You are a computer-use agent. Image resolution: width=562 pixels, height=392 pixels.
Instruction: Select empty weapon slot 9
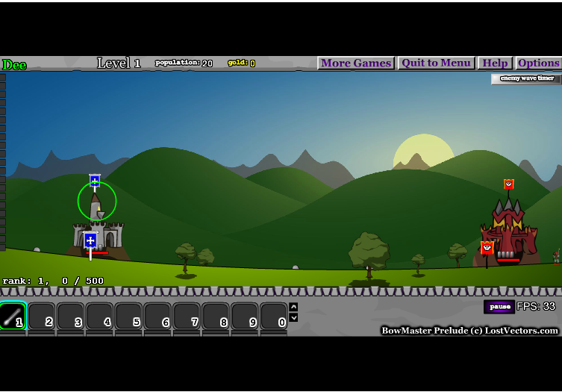point(245,316)
